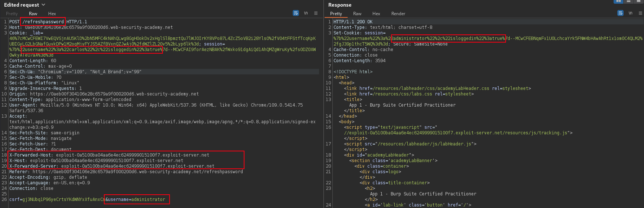This screenshot has height=208, width=644.
Task: Click 'Content-Length: 60' in the request
Action: (33, 61)
